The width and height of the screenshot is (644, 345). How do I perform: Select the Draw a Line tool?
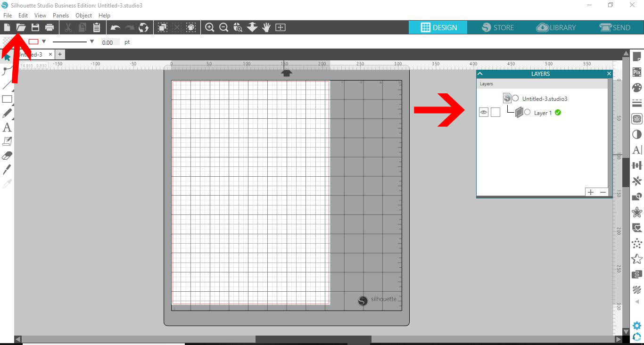(7, 85)
